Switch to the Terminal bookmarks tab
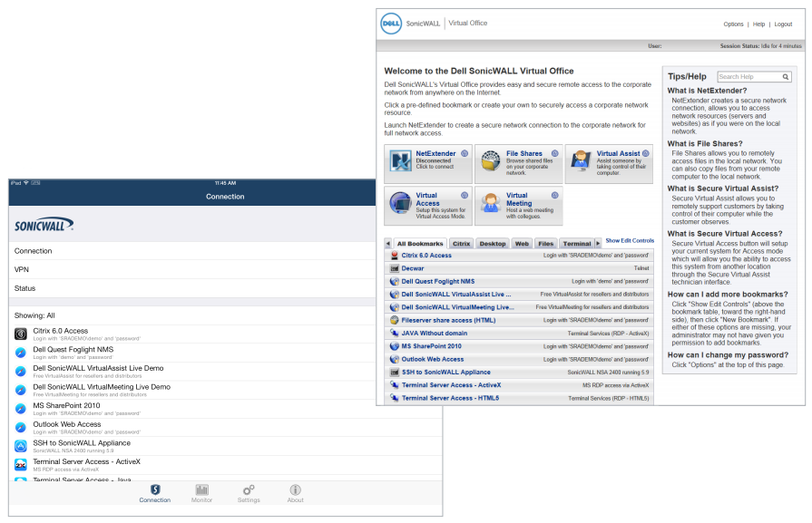Viewport: 812px width, 523px height. tap(577, 244)
